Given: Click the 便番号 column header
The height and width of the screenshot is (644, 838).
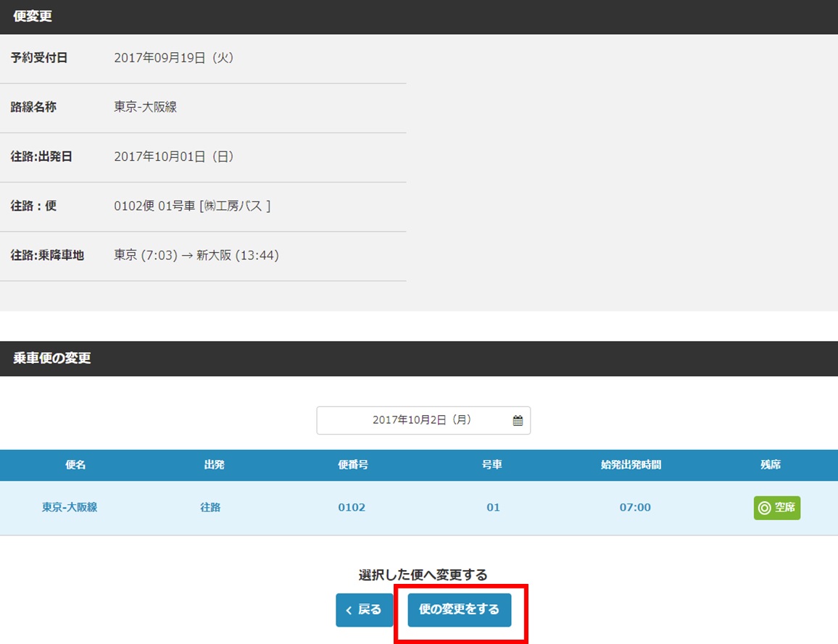Looking at the screenshot, I should [353, 465].
